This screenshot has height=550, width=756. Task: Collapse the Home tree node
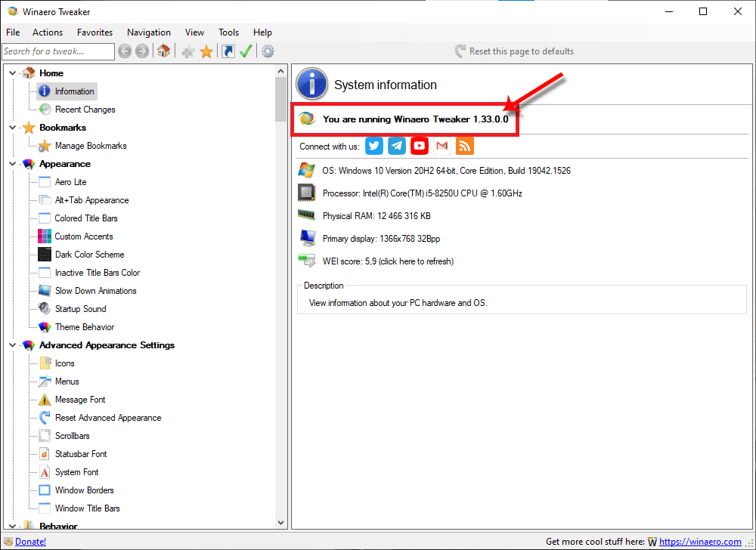pos(13,73)
